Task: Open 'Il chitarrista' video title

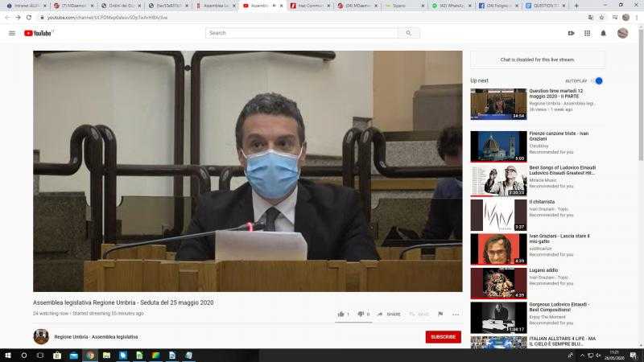Action: pyautogui.click(x=542, y=202)
